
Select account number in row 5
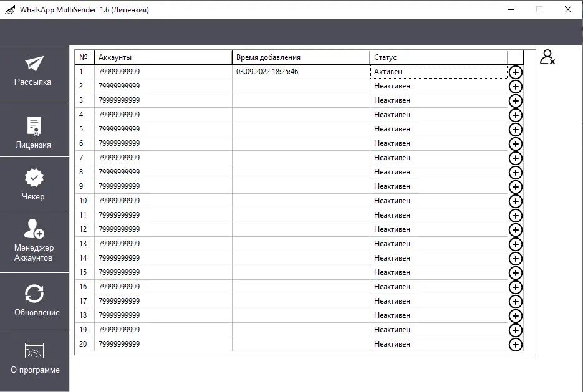point(163,129)
